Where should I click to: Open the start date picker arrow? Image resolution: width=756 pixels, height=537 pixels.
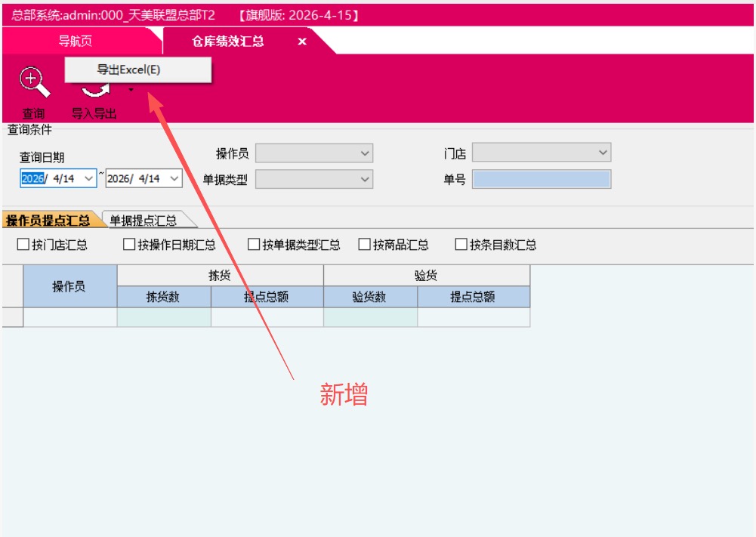pos(90,178)
